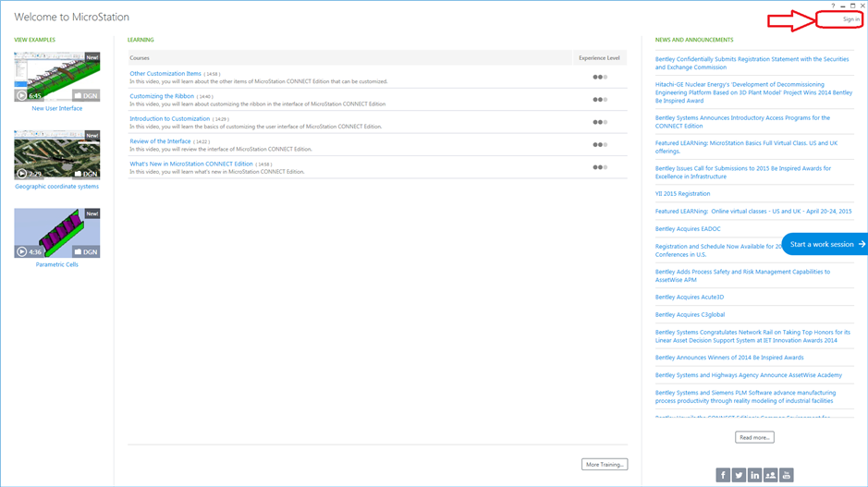Open Highways Agency AssetWise Academy news
Screen dimensions: 868x487
[749, 375]
